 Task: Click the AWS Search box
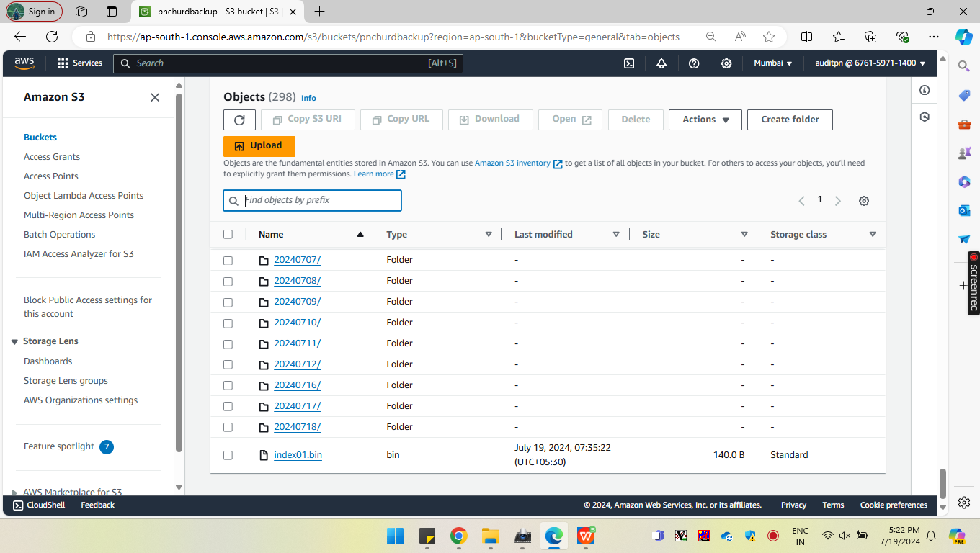click(x=288, y=63)
